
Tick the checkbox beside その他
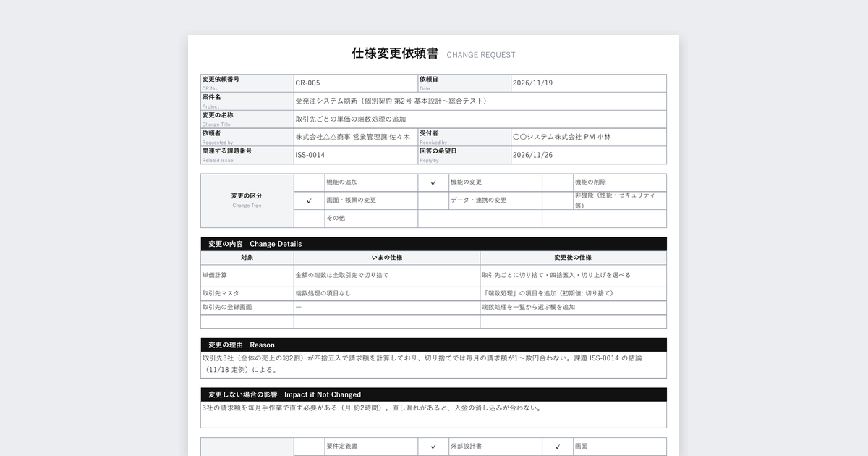coord(309,219)
